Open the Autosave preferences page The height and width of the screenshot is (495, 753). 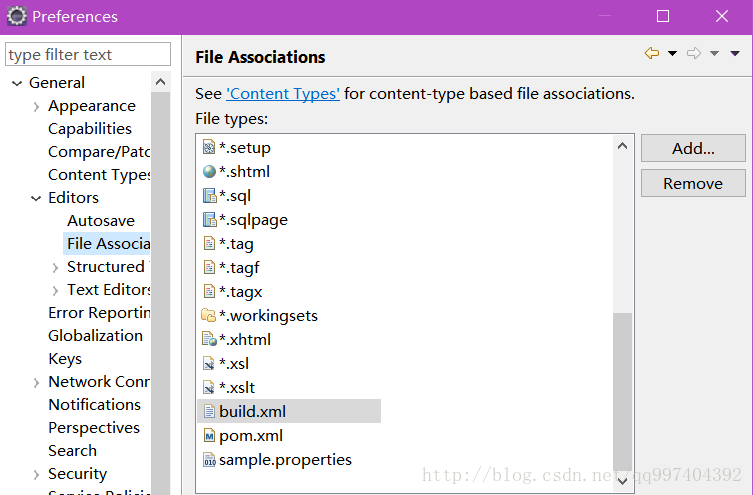point(101,220)
